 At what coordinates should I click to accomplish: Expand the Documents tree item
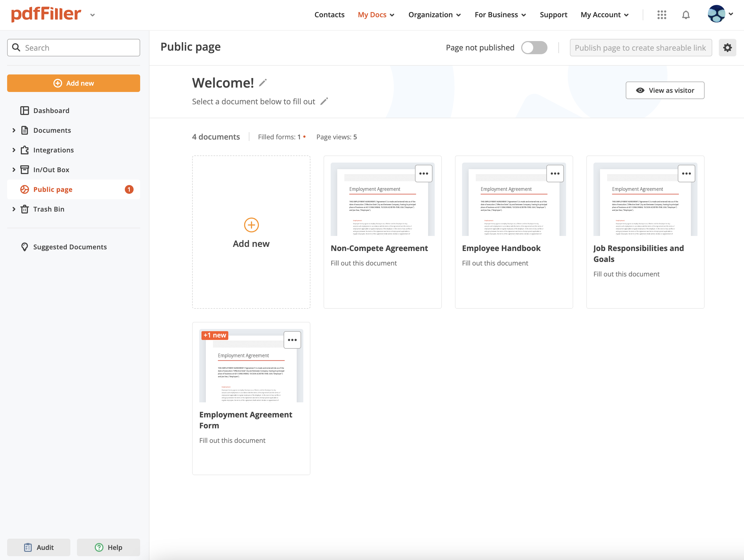pyautogui.click(x=14, y=130)
